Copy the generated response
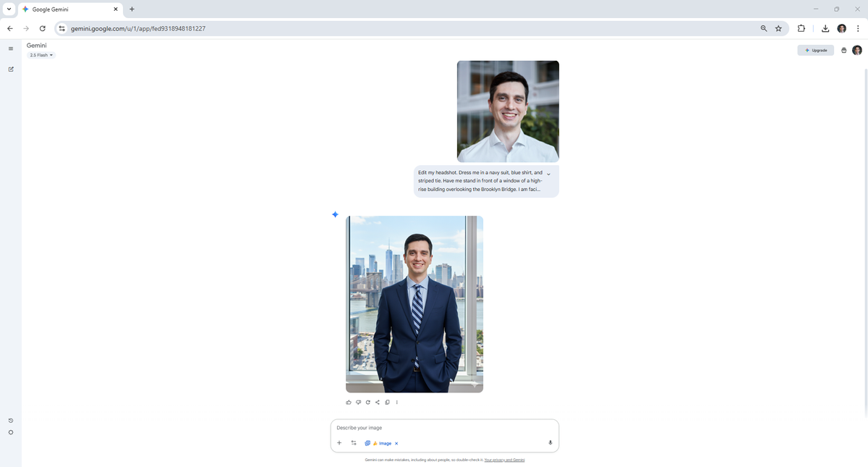The width and height of the screenshot is (868, 467). click(x=387, y=403)
